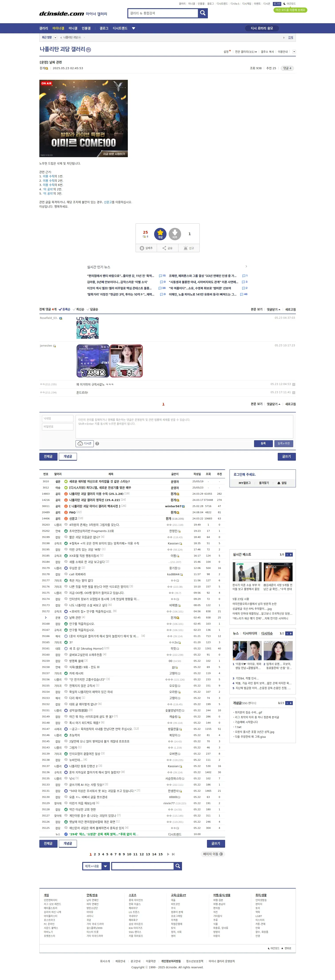Jump to comments via the 댓글 4 button
Viewport: 335px width, 980px height.
click(287, 69)
